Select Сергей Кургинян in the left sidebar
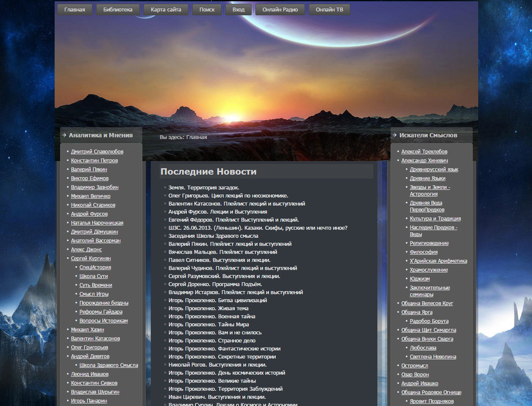The height and width of the screenshot is (406, 532). point(91,259)
